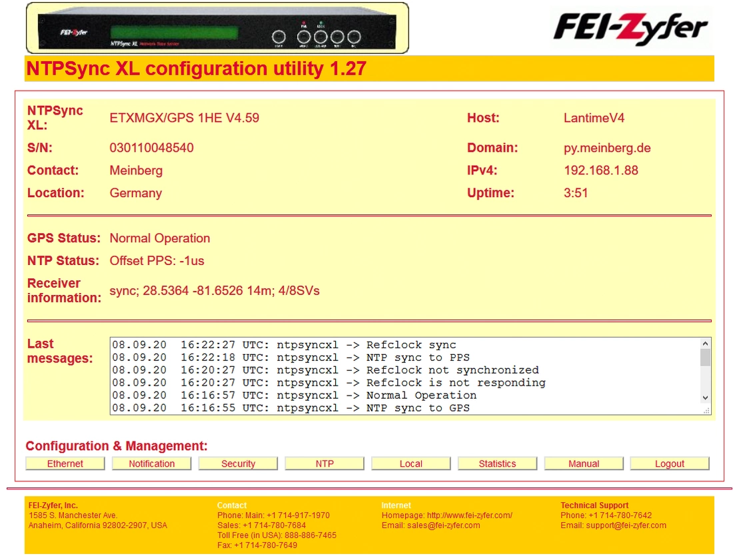Screen dimensions: 733x560
Task: Click the host value LantimeV4
Action: (594, 118)
